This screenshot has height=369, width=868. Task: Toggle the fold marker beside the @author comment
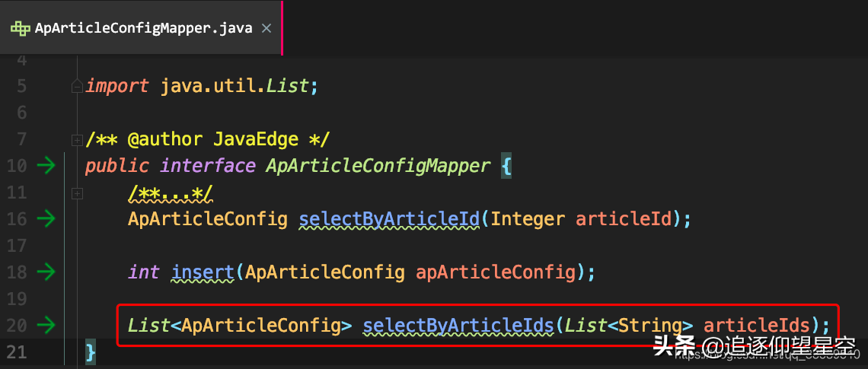[76, 140]
